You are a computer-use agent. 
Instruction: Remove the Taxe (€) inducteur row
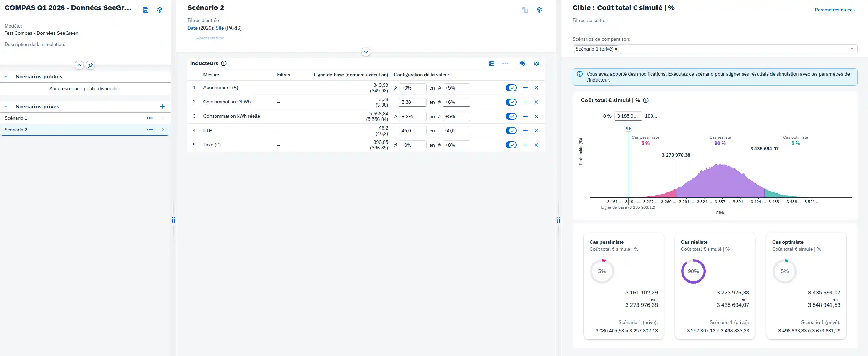coord(536,145)
